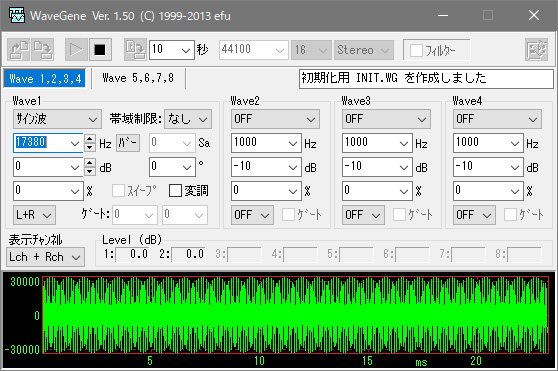This screenshot has height=371, width=558.
Task: Close the WaveGene window
Action: pyautogui.click(x=534, y=15)
